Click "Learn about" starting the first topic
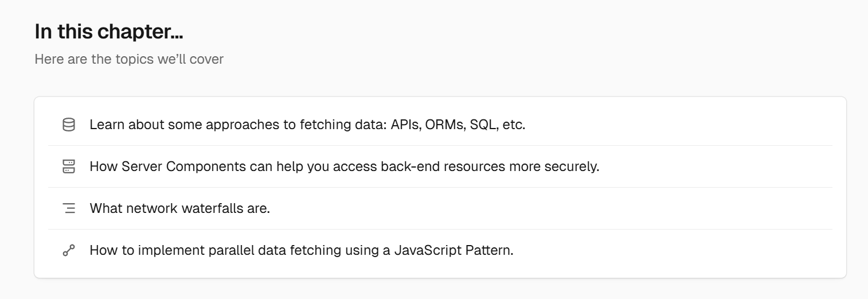This screenshot has width=868, height=299. 119,125
